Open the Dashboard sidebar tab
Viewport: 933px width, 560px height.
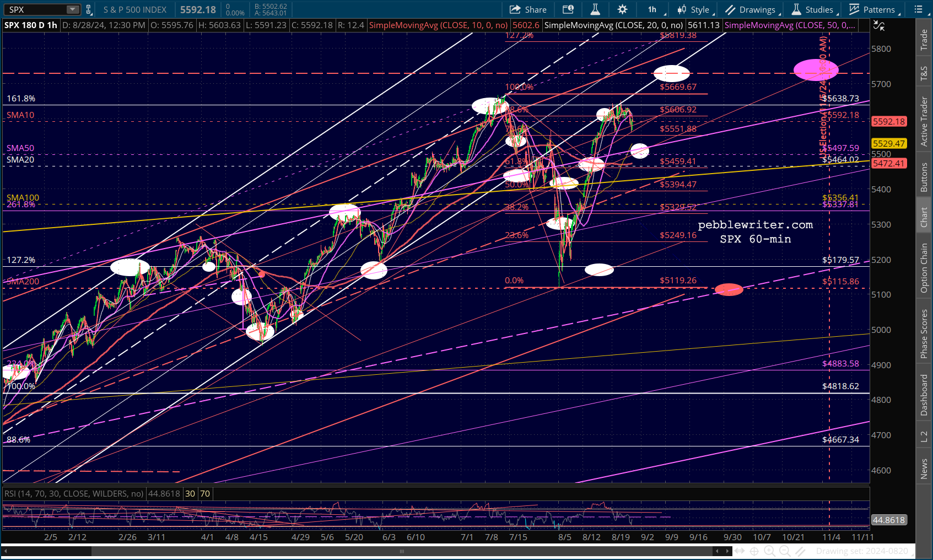point(924,395)
